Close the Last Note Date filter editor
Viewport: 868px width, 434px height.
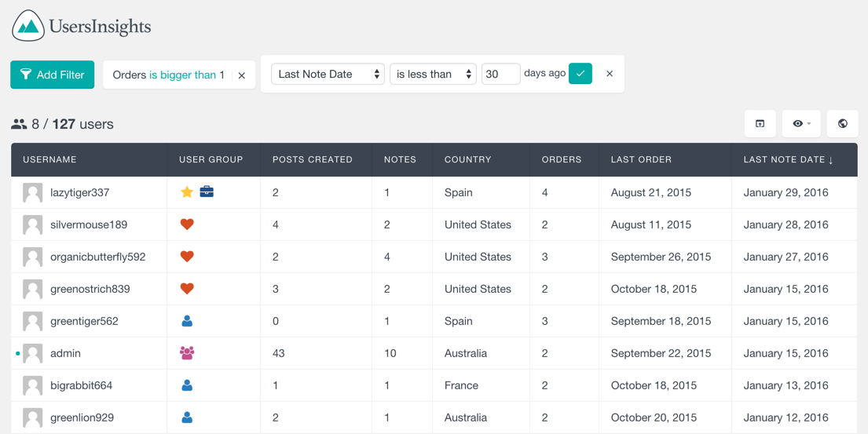point(610,74)
